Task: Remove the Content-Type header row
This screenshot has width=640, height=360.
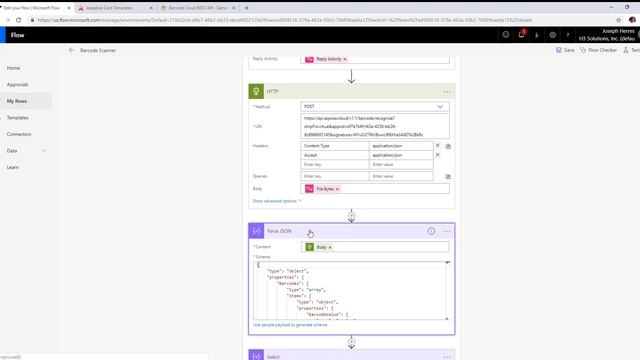Action: coord(438,145)
